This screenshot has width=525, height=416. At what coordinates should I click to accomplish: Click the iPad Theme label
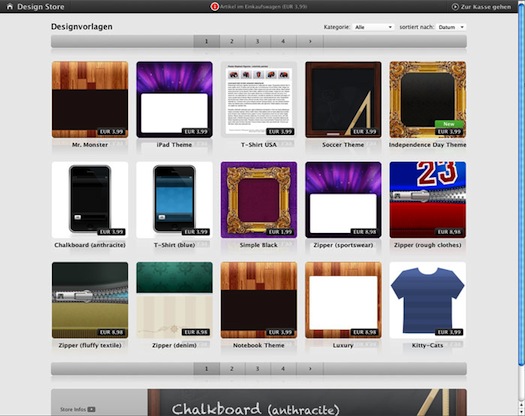(174, 145)
